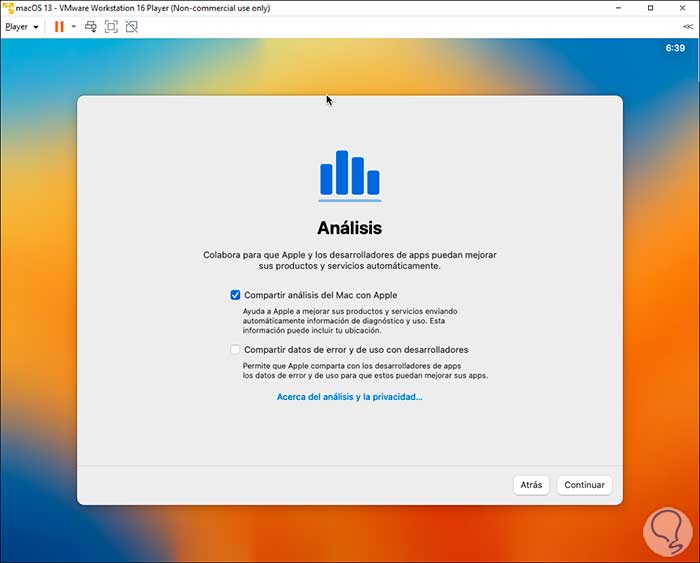
Task: Send Ctrl+Alt+Del to the virtual machine
Action: tap(91, 27)
